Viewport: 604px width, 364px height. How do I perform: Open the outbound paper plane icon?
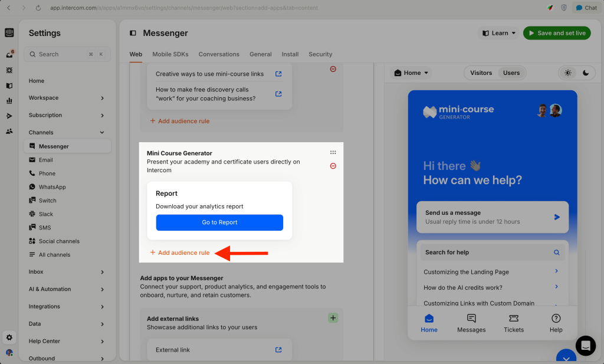point(9,116)
